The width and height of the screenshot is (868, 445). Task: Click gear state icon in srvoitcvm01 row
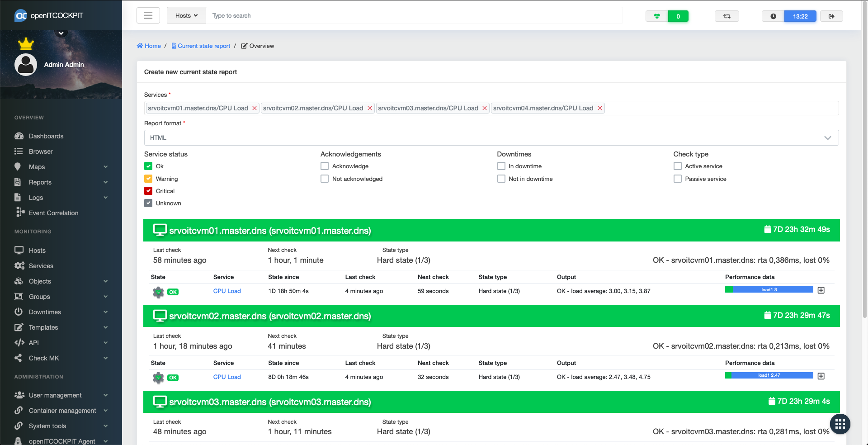(x=158, y=292)
